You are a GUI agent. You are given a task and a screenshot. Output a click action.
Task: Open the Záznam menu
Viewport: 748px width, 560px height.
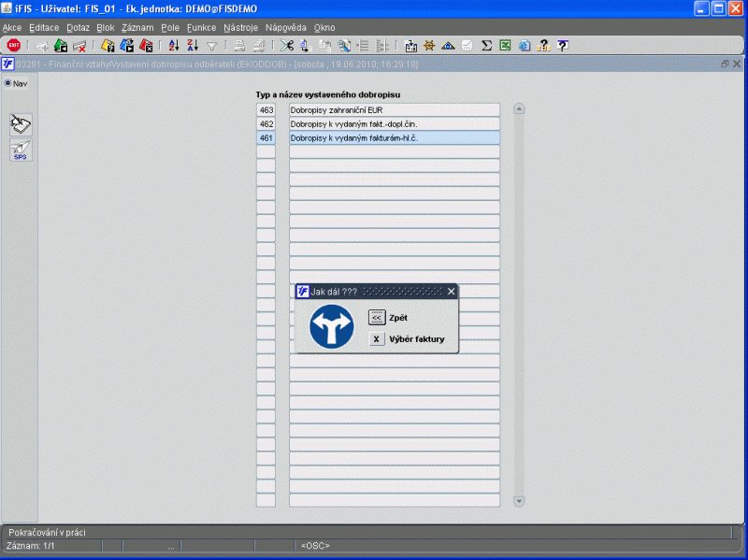[x=137, y=28]
